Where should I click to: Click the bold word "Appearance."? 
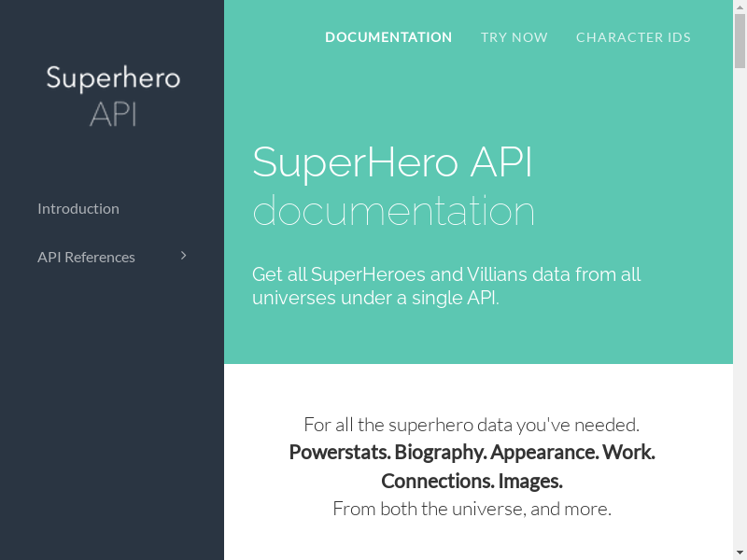(x=544, y=454)
